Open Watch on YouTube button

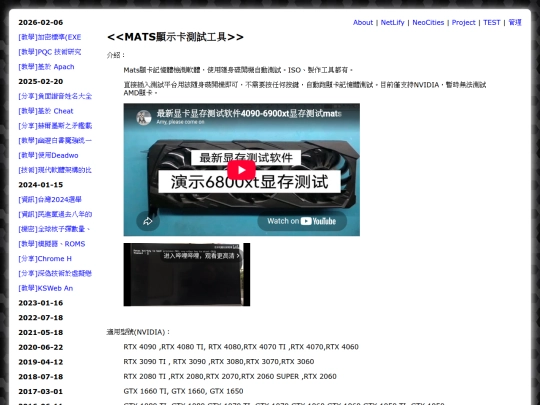[302, 221]
